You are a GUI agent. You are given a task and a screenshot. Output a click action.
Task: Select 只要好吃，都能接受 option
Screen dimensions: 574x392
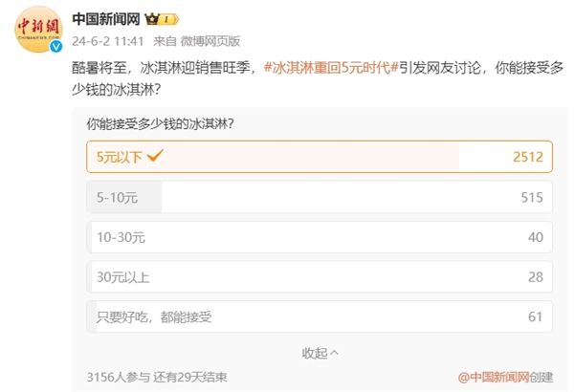click(320, 316)
